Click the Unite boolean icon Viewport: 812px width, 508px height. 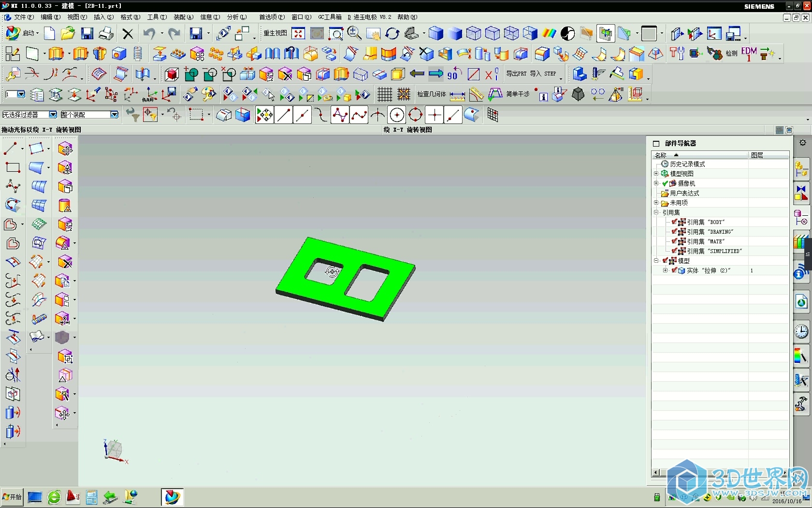tap(191, 74)
